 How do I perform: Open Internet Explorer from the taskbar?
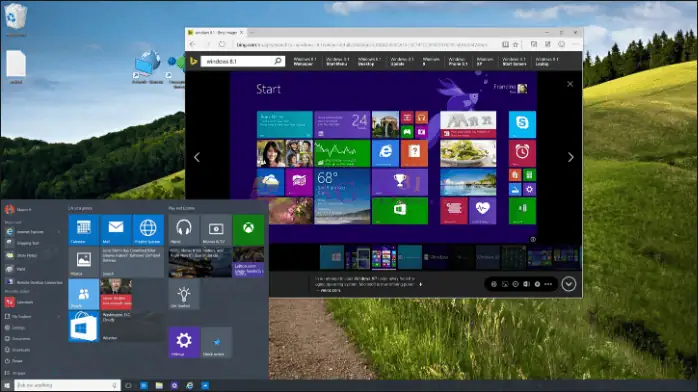pos(190,385)
